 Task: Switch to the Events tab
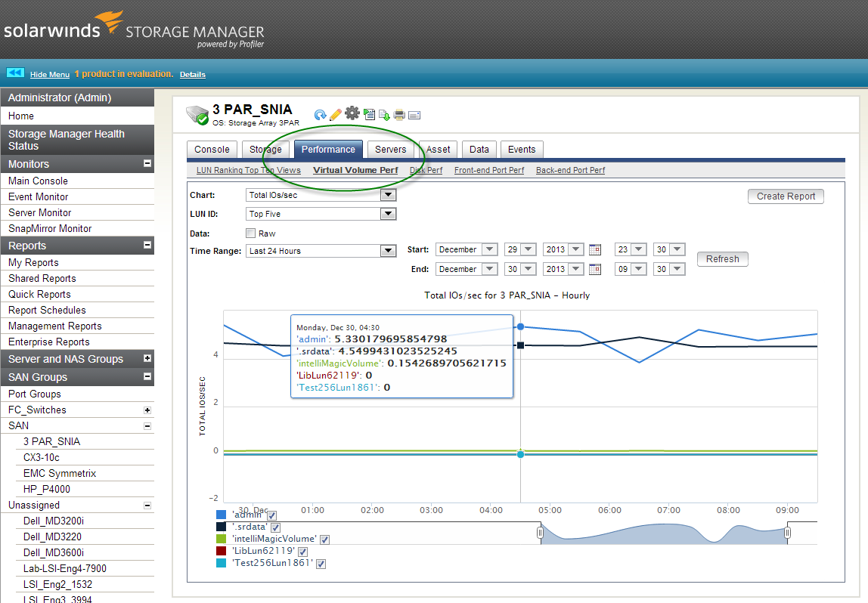tap(522, 150)
